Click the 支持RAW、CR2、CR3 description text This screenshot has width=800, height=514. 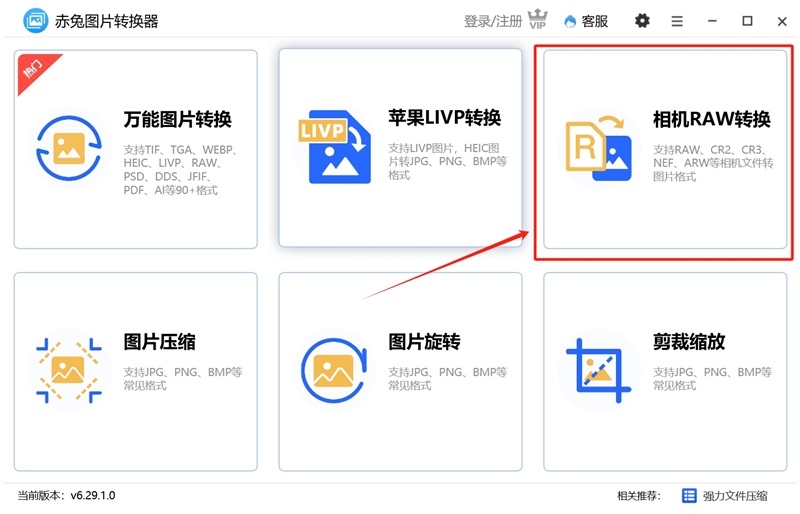pyautogui.click(x=713, y=163)
